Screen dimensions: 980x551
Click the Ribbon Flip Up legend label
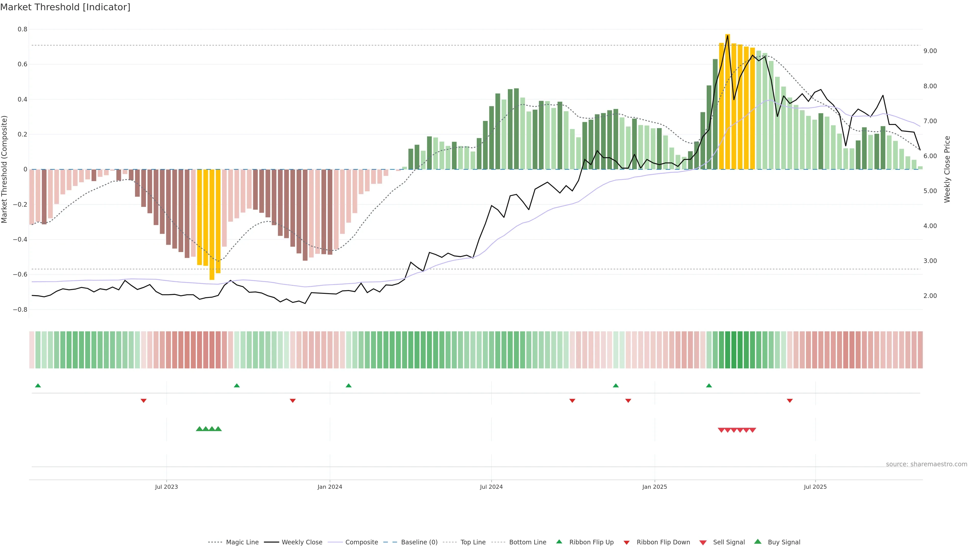591,542
